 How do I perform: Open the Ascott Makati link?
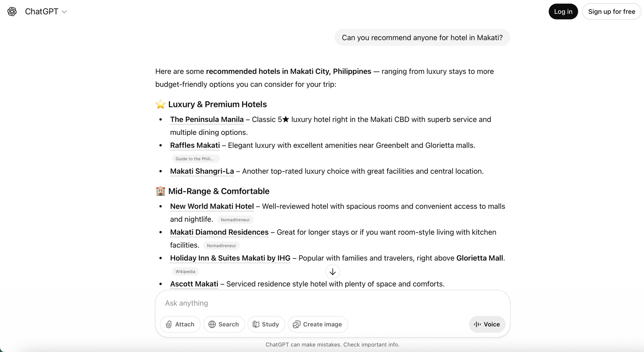(194, 284)
